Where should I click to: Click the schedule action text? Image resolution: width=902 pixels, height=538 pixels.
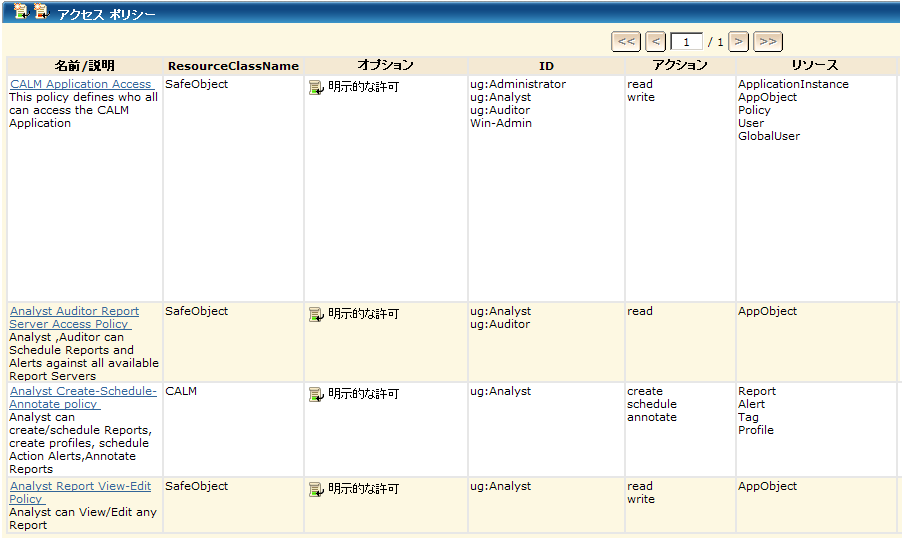point(652,405)
